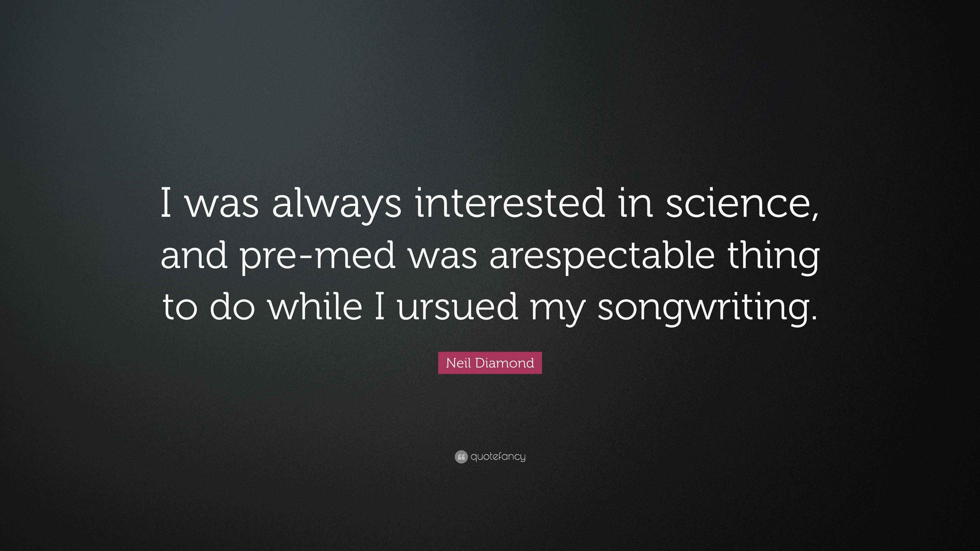Screen dimensions: 980x551
Task: Click the word "and" starting the second line
Action: 194,254
